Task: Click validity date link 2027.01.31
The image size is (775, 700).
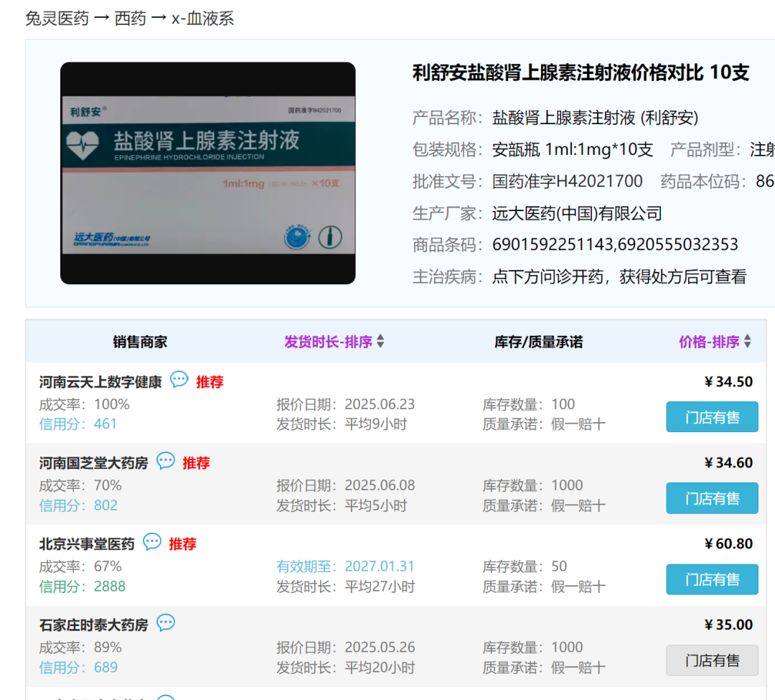Action: (x=380, y=566)
